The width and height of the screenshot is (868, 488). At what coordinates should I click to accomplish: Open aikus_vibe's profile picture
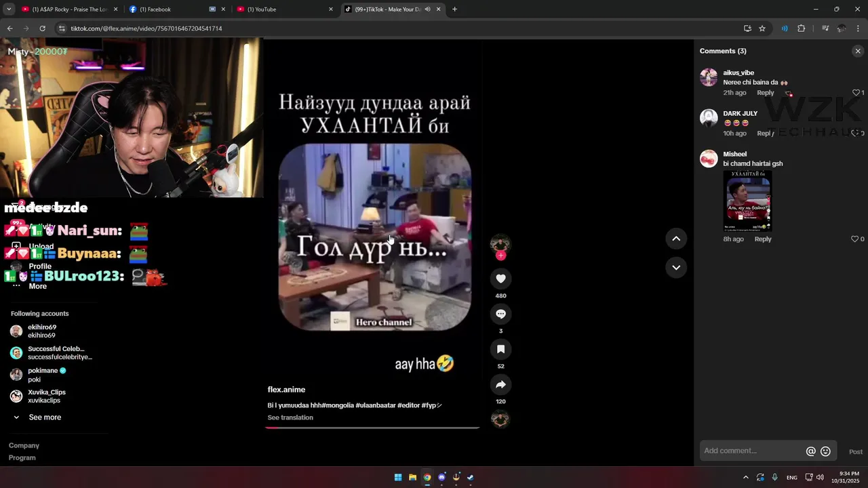[709, 77]
